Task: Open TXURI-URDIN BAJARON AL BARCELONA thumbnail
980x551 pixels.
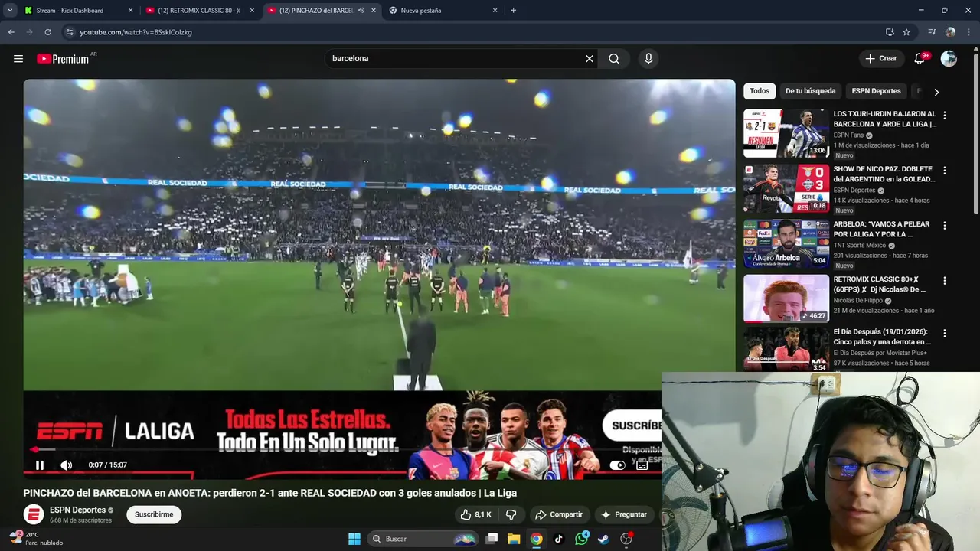Action: pyautogui.click(x=786, y=133)
